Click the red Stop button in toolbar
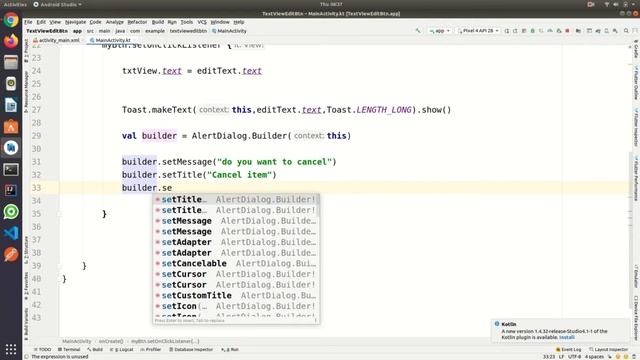This screenshot has height=360, width=640. 567,31
